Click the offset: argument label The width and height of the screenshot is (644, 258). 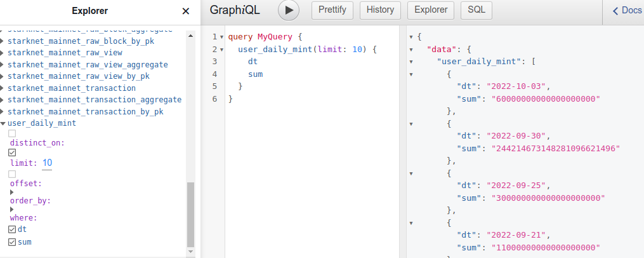click(x=26, y=183)
